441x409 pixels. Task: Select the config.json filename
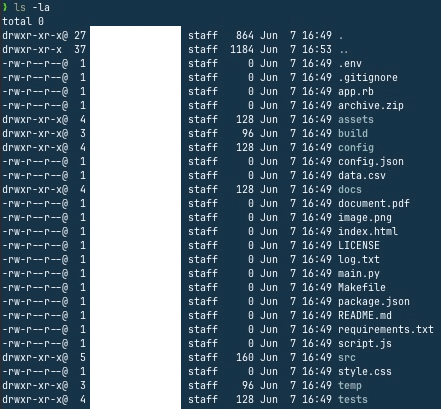(371, 162)
